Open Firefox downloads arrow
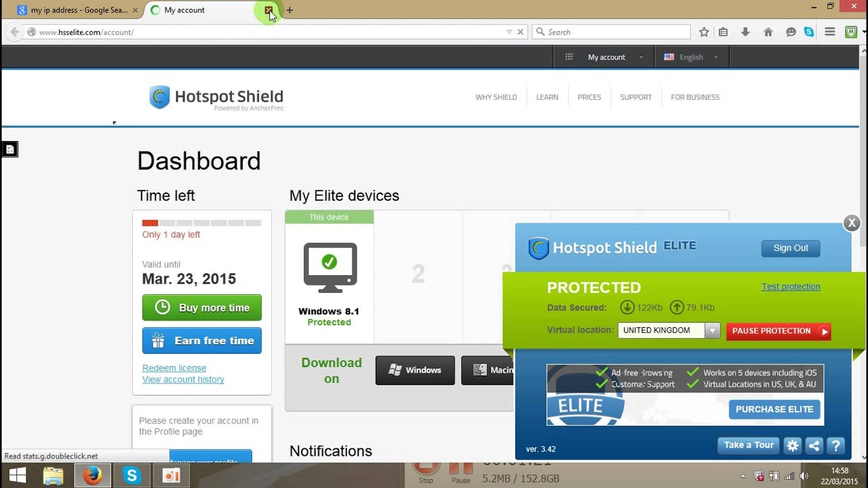 click(745, 32)
